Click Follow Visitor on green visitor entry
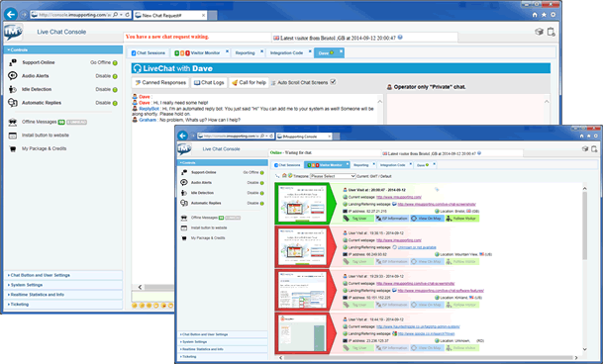Screen dimensions: 603x364 tap(462, 219)
